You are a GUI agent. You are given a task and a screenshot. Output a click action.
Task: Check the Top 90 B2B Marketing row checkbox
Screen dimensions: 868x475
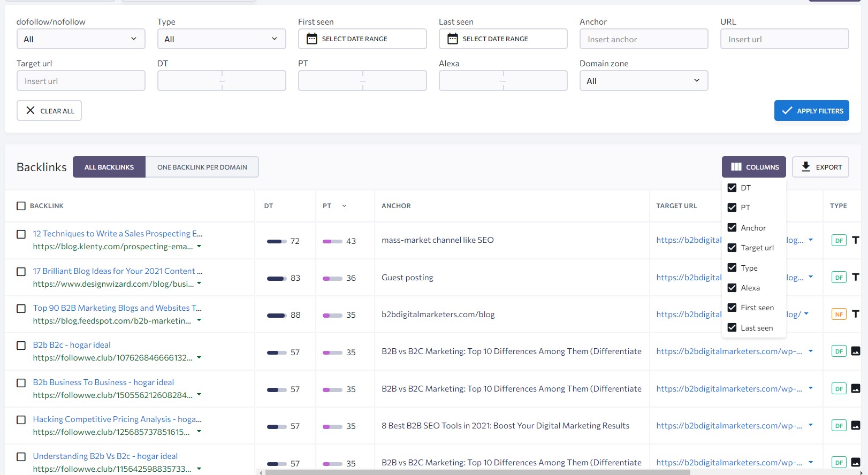pos(21,309)
